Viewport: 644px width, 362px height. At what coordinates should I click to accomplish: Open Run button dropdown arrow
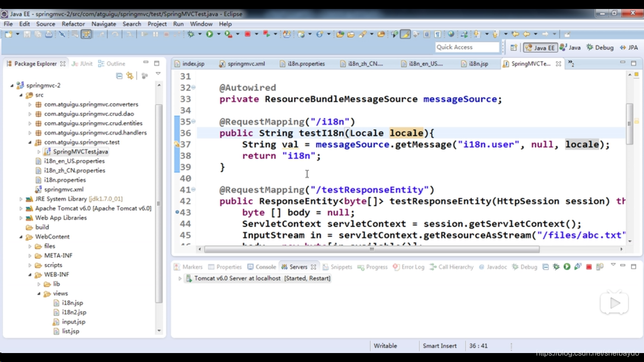click(x=218, y=34)
